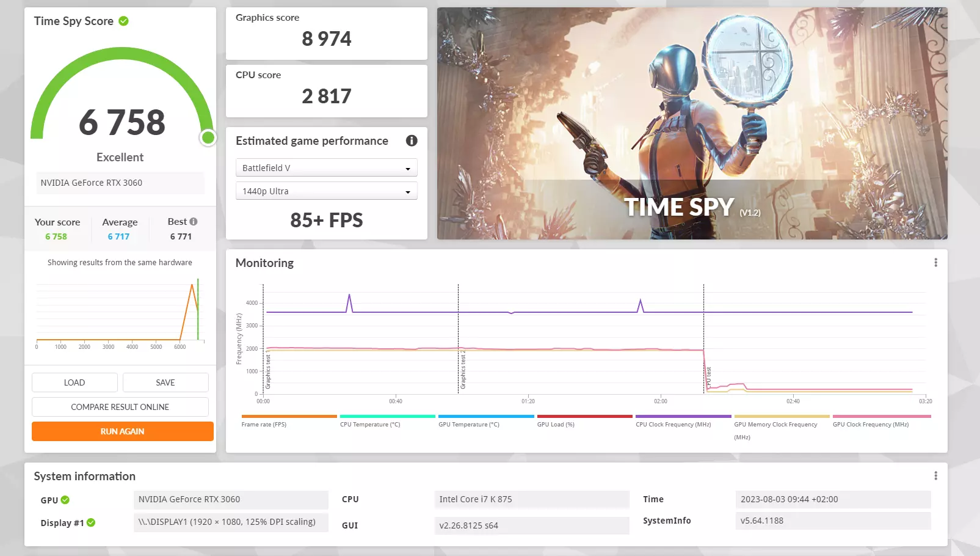Screen dimensions: 980x556
Task: Click the Graphics score value 8 974
Action: 327,39
